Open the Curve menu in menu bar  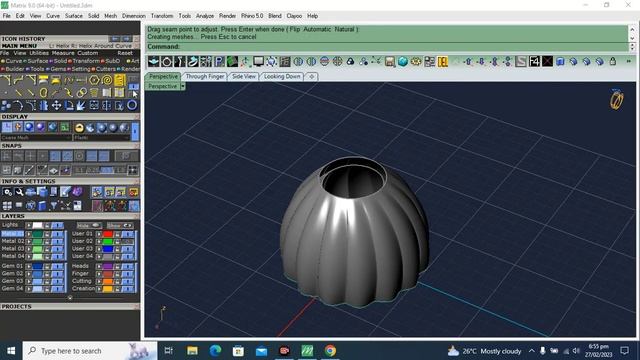pyautogui.click(x=53, y=16)
